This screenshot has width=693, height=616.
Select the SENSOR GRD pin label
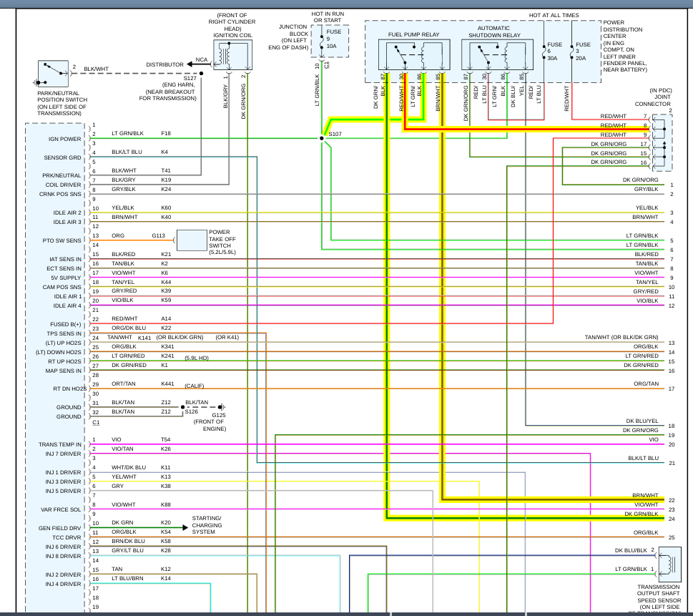62,157
